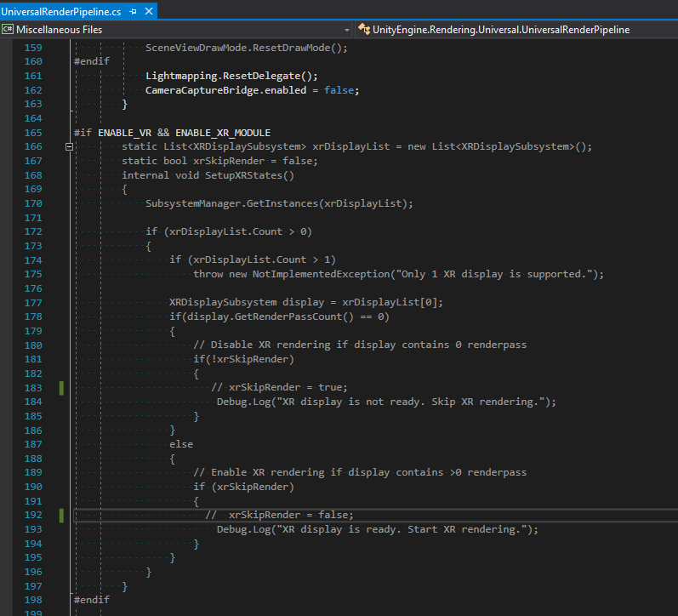Click the green change marker at line 183
This screenshot has height=616, width=678.
[61, 388]
